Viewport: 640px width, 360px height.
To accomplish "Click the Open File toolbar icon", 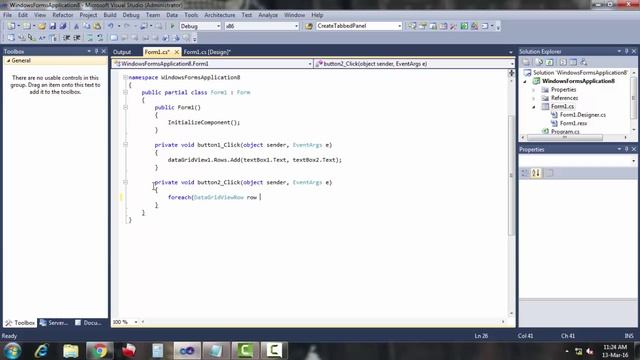I will click(42, 26).
